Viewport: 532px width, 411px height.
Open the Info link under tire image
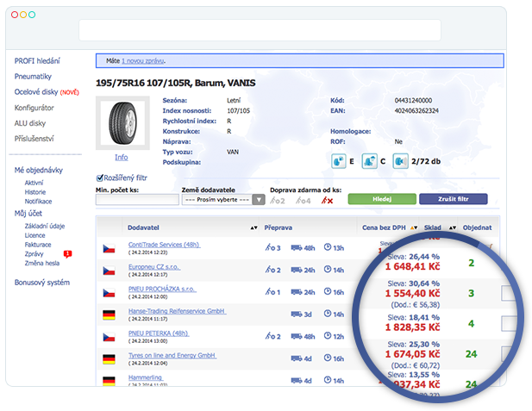[x=121, y=158]
